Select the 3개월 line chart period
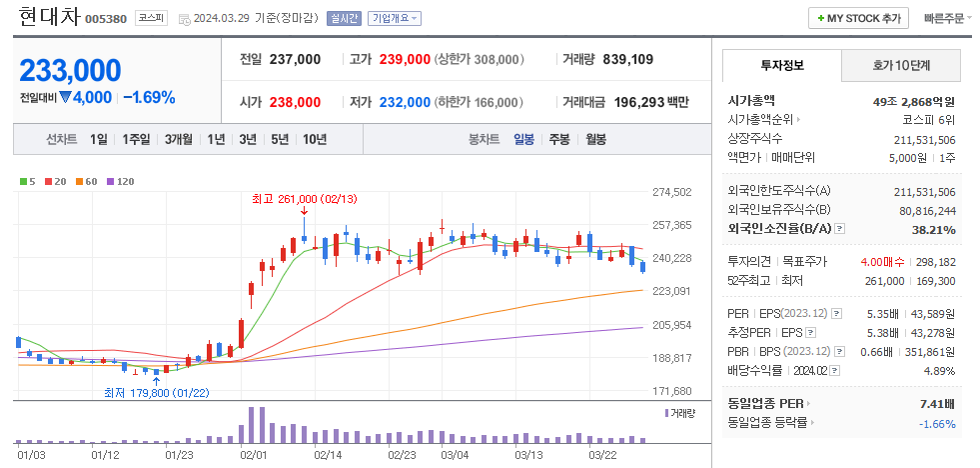980x468 pixels. tap(179, 140)
